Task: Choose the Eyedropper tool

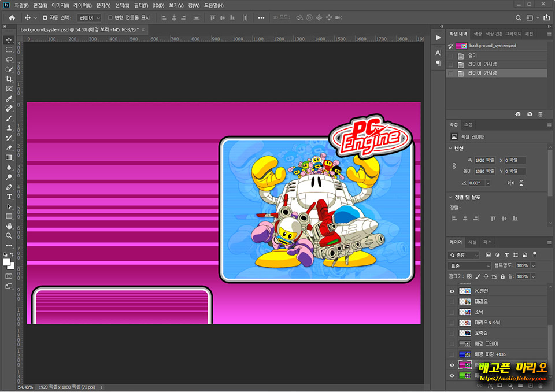Action: pyautogui.click(x=9, y=99)
